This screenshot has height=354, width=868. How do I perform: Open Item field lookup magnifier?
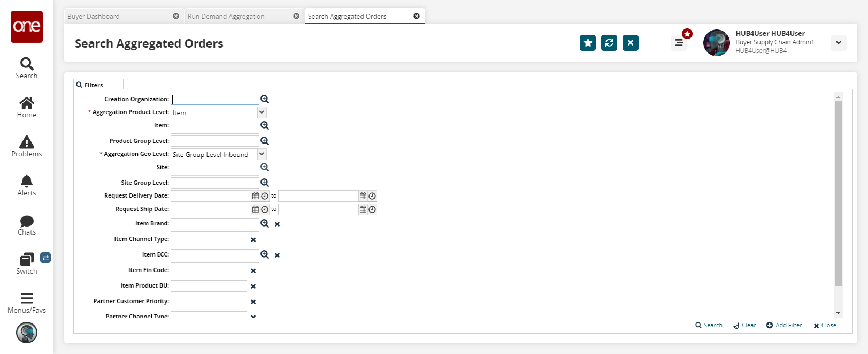point(265,125)
